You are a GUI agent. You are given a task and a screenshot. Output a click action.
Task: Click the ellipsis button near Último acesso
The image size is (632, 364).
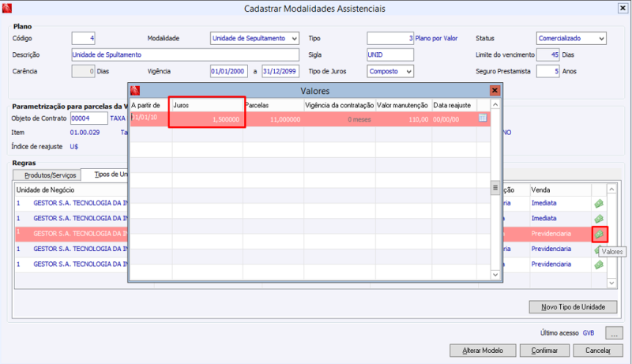(x=614, y=333)
